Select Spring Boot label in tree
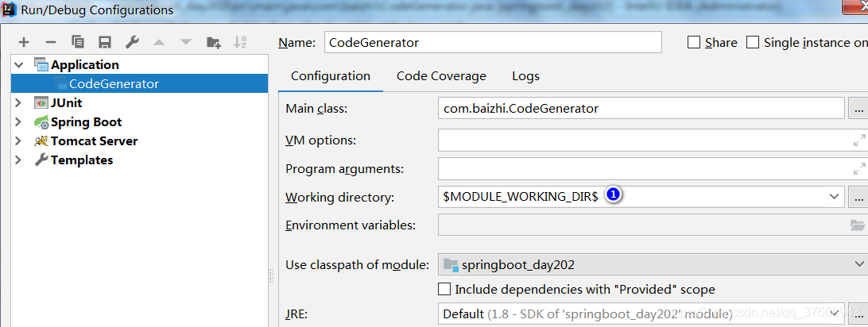868x327 pixels. coord(87,122)
